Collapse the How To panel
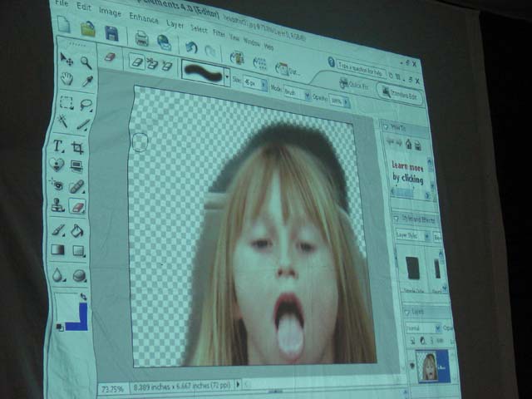 [x=386, y=126]
